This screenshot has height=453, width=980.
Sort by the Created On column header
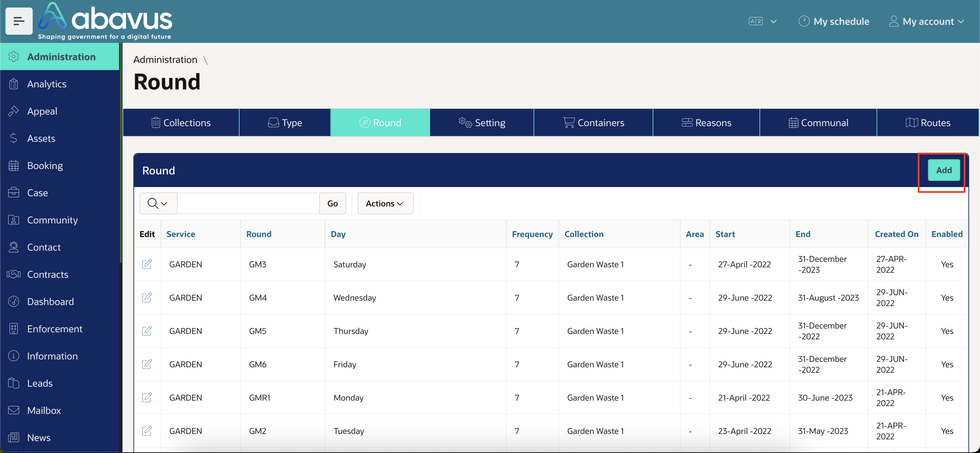(896, 234)
